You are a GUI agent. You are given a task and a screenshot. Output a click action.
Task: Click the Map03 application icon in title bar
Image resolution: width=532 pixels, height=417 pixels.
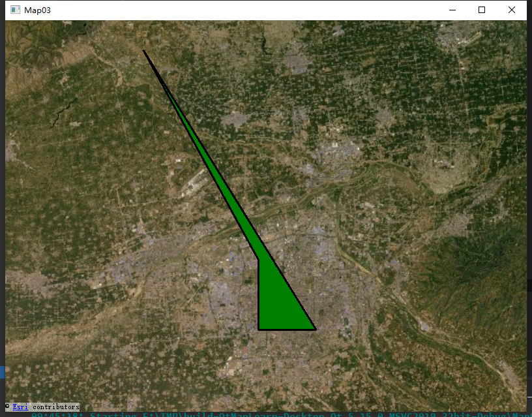pos(14,10)
